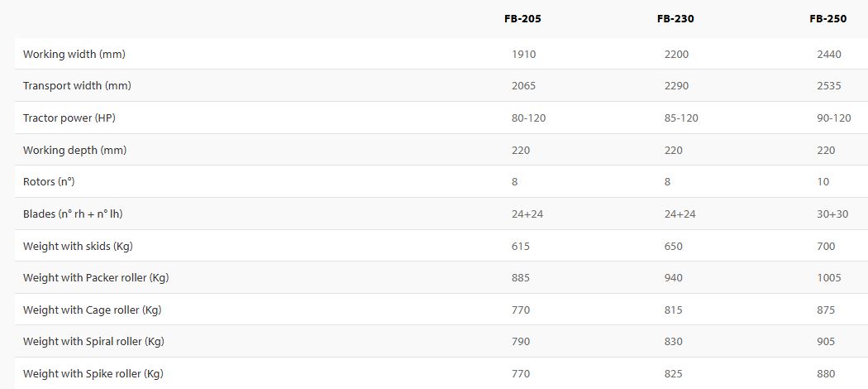The width and height of the screenshot is (868, 389).
Task: Click the Weight with Cage roller label
Action: (92, 310)
